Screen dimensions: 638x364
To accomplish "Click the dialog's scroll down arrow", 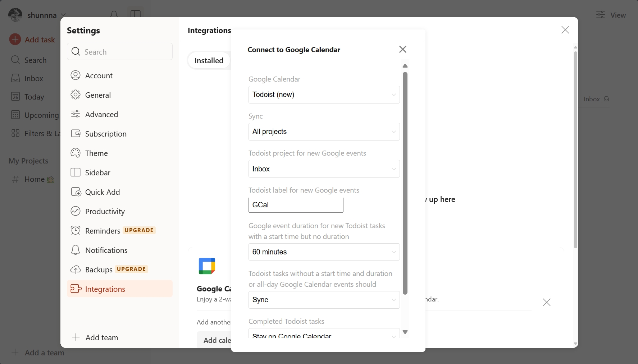I will tap(405, 332).
